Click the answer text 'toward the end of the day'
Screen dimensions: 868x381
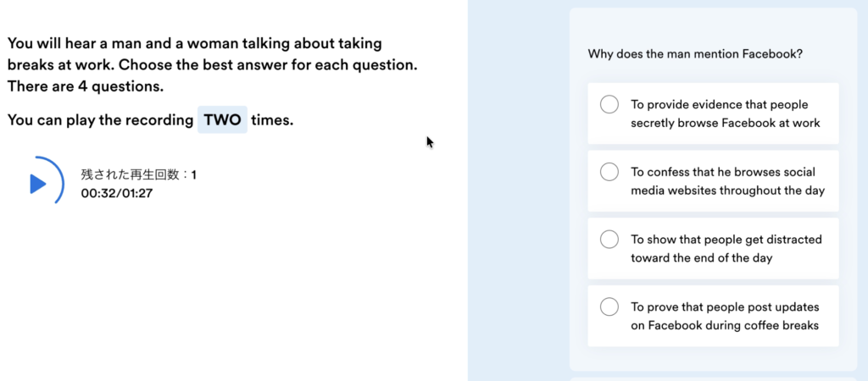pyautogui.click(x=701, y=258)
